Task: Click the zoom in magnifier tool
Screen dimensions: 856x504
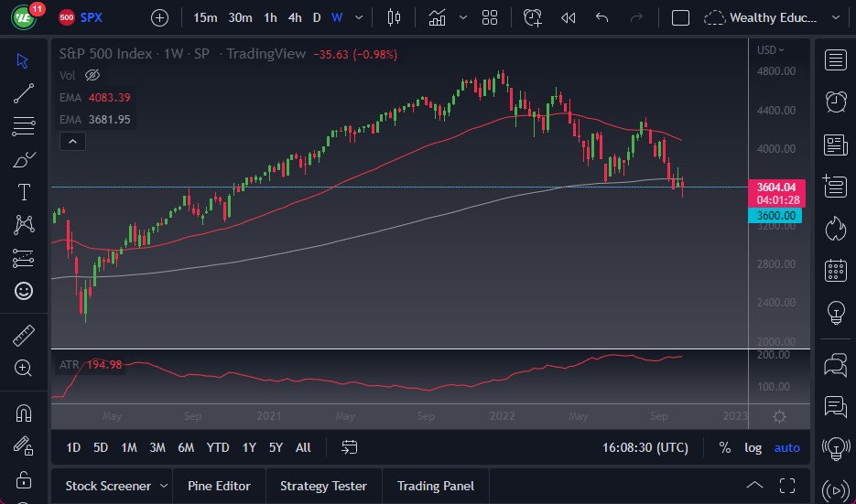Action: (x=24, y=368)
